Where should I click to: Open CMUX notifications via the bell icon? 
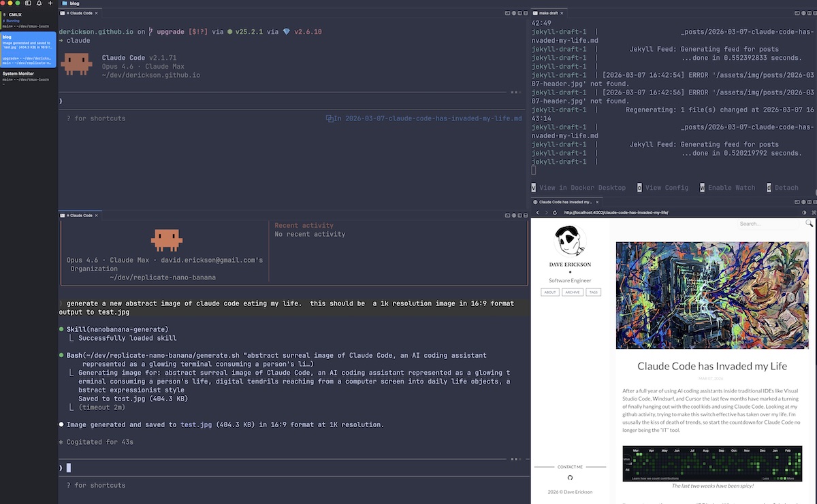39,3
